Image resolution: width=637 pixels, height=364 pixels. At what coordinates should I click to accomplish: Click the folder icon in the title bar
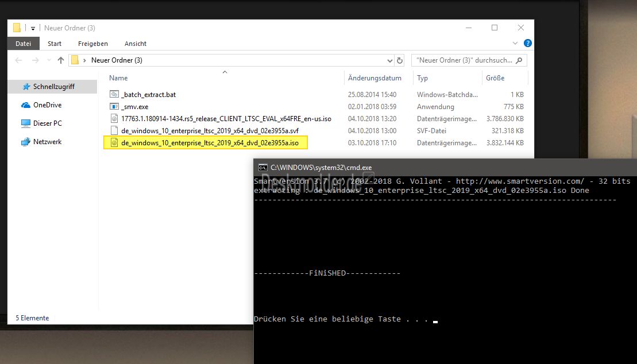pyautogui.click(x=17, y=28)
